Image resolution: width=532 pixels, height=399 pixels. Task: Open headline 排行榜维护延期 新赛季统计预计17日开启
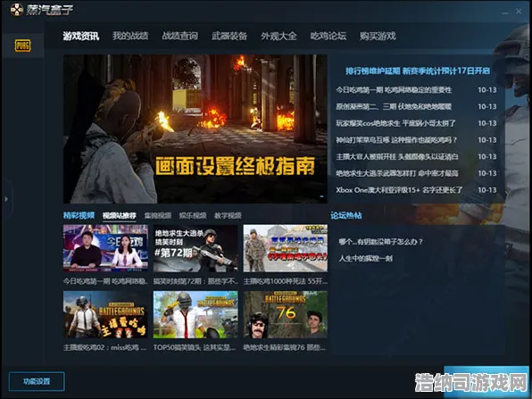[x=418, y=71]
